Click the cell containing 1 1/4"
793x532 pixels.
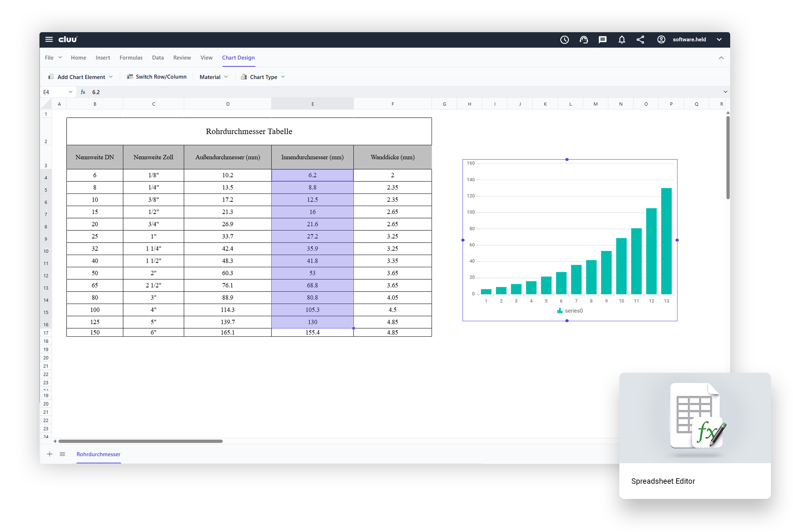(x=153, y=249)
